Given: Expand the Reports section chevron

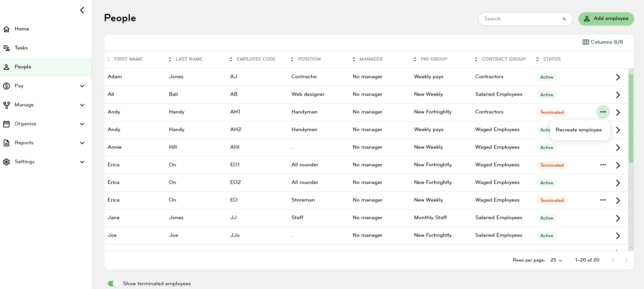Looking at the screenshot, I should point(82,143).
